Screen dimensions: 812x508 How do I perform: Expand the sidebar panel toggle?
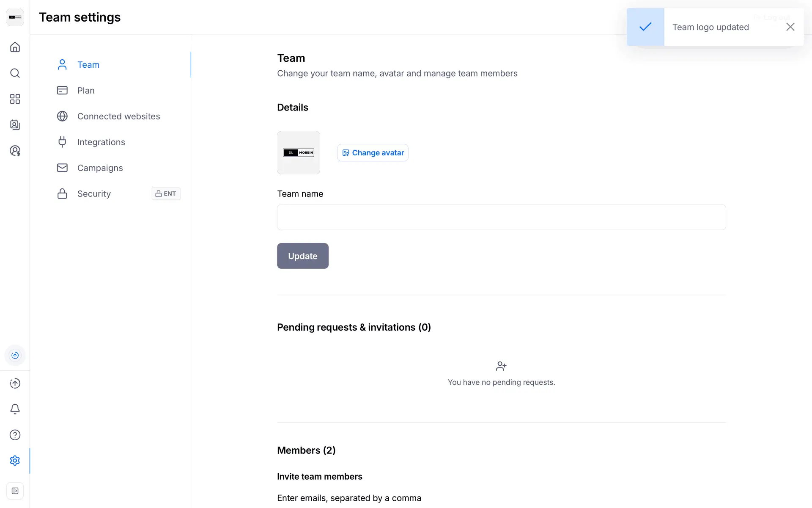tap(15, 491)
